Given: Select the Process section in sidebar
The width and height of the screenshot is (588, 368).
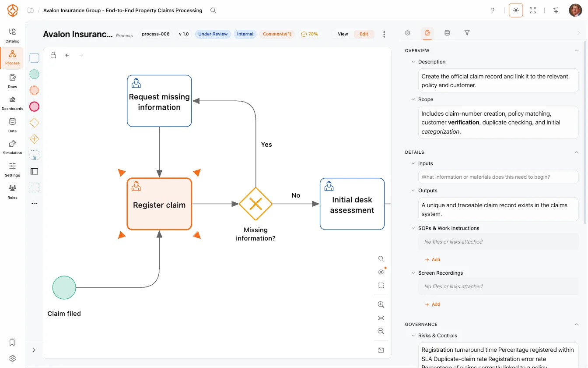Looking at the screenshot, I should (x=12, y=58).
